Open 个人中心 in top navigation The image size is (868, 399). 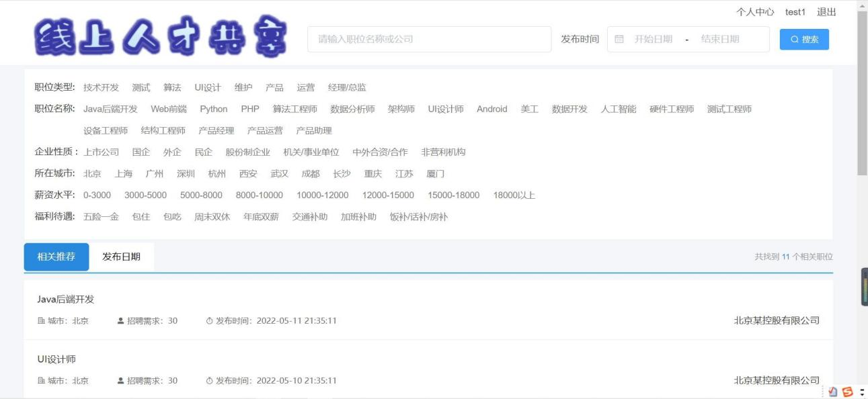[755, 12]
